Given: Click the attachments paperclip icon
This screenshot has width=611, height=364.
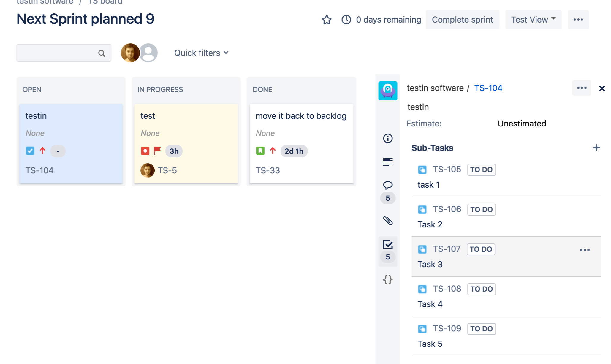Looking at the screenshot, I should point(388,221).
